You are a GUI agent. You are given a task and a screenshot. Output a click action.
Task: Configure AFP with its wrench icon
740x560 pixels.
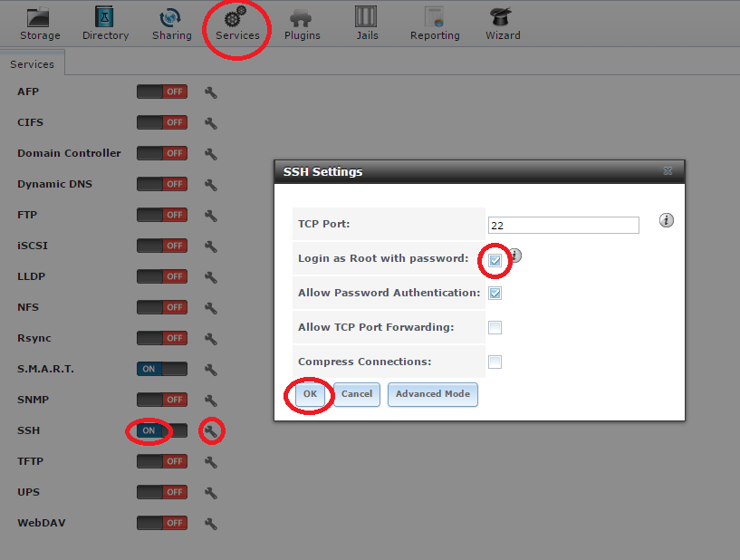coord(211,92)
